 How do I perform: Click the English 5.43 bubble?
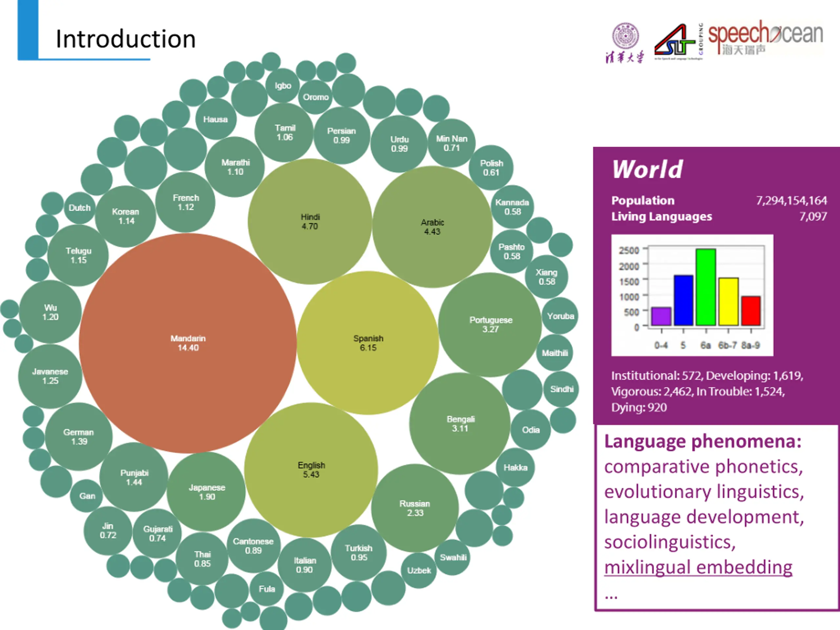(x=311, y=470)
